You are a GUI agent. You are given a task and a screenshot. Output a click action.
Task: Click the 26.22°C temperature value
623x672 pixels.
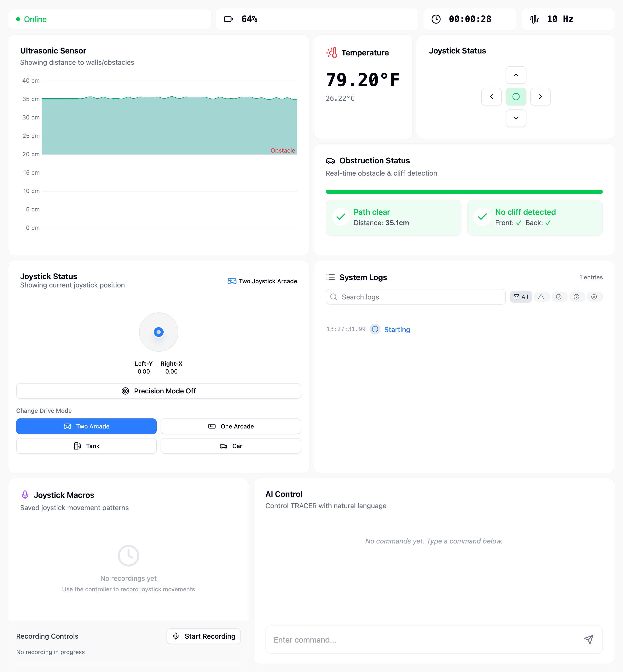coord(340,98)
